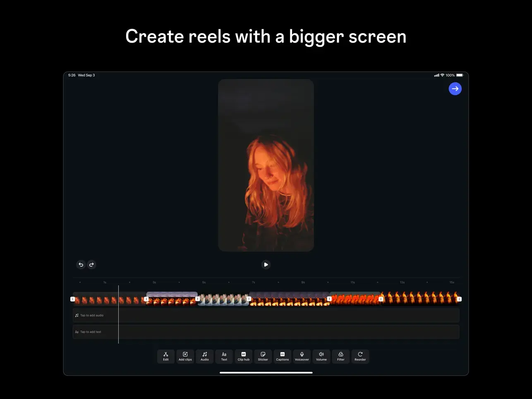Screen dimensions: 532x399
Task: Click the last clip's right trim handle
Action: tap(459, 299)
